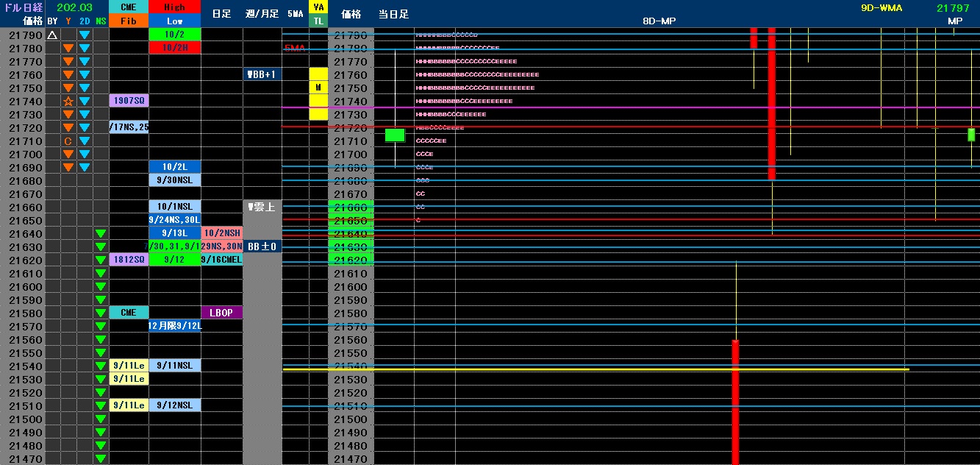Click the green NS triangle in row 21640
Viewport: 980px width, 465px height.
101,234
